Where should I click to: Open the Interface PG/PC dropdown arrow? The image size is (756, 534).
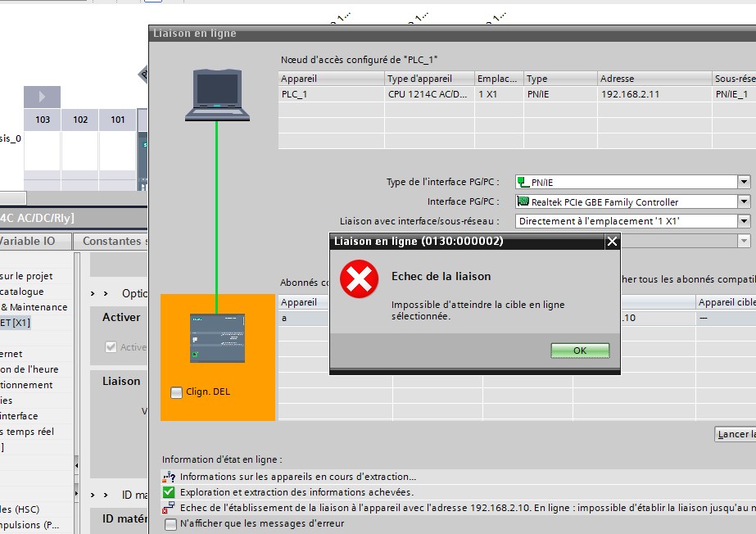[744, 201]
